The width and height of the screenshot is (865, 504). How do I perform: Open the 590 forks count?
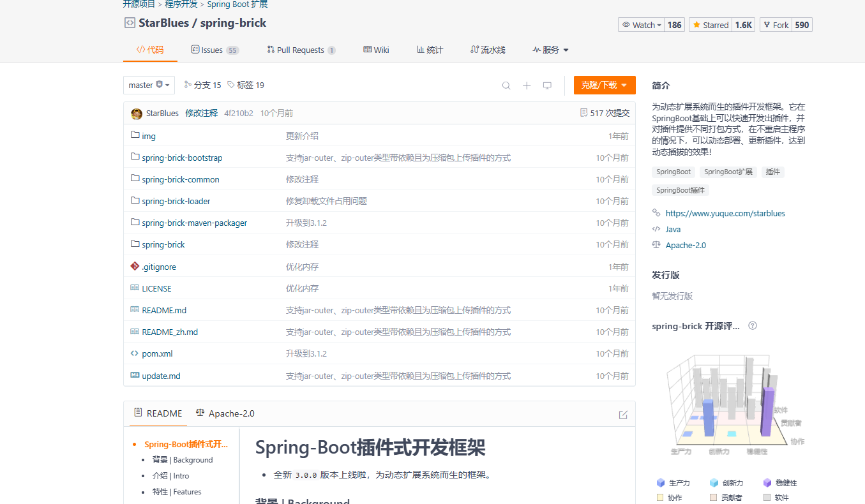point(802,25)
